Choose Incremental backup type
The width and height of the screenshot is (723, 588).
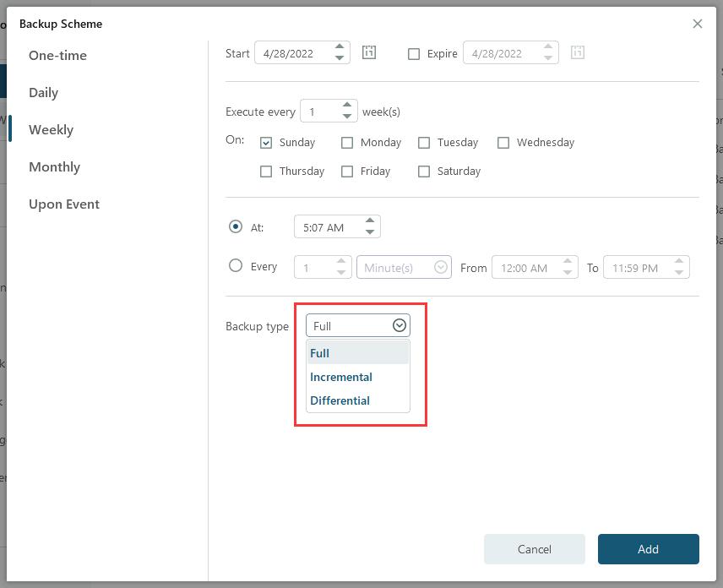tap(358, 377)
